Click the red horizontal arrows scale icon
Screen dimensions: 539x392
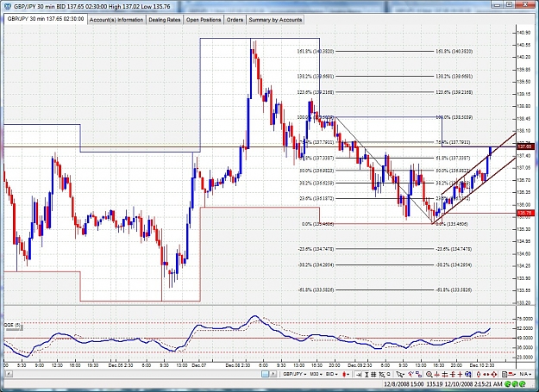(x=486, y=375)
